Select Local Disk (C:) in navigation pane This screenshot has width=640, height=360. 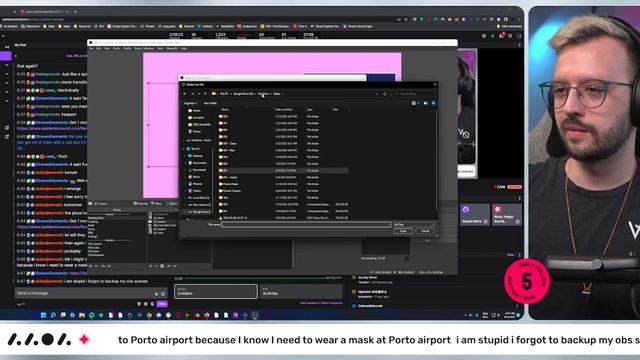click(200, 198)
